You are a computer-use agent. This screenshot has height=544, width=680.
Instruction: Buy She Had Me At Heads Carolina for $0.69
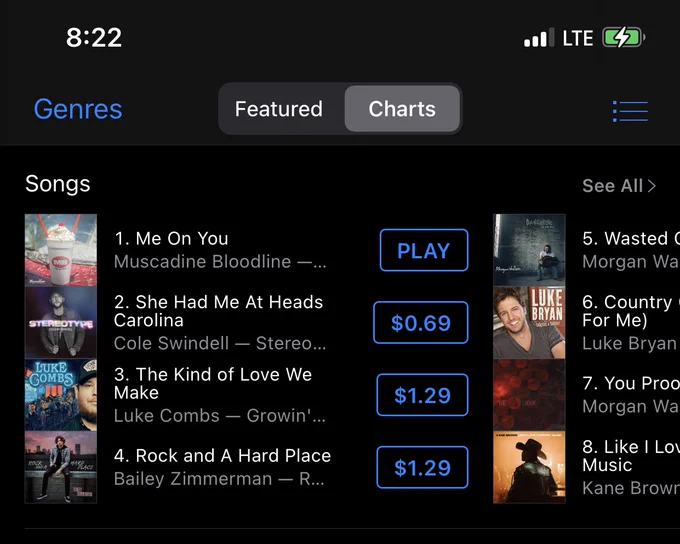pyautogui.click(x=421, y=323)
